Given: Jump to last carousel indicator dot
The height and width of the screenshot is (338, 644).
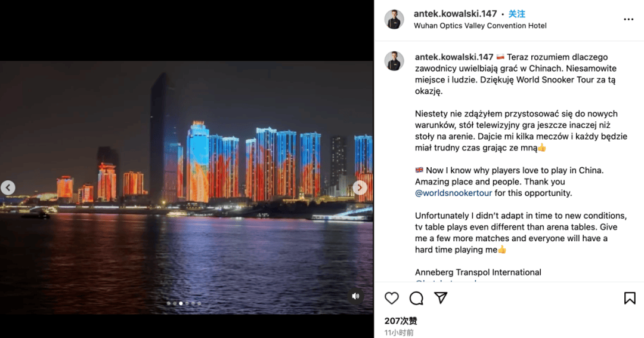Looking at the screenshot, I should tap(199, 303).
